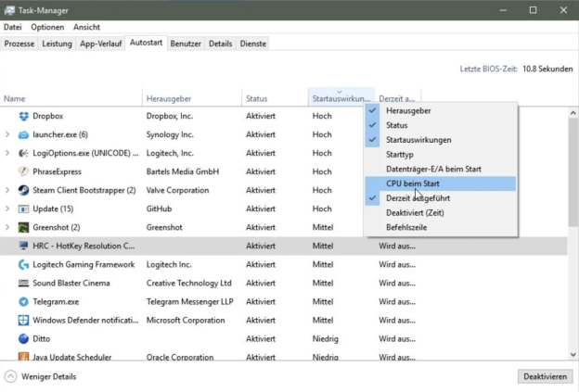The image size is (579, 392).
Task: Expand the launcher.exe (6) group
Action: point(7,134)
